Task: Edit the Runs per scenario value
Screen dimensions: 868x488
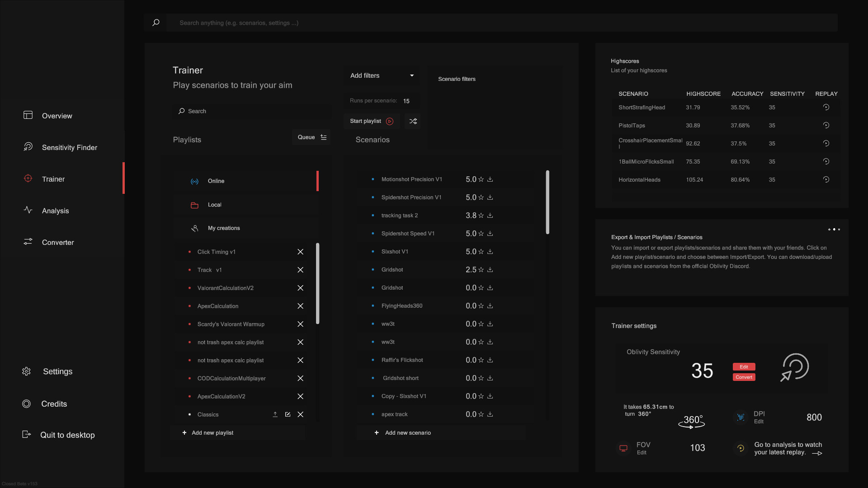Action: click(x=406, y=101)
